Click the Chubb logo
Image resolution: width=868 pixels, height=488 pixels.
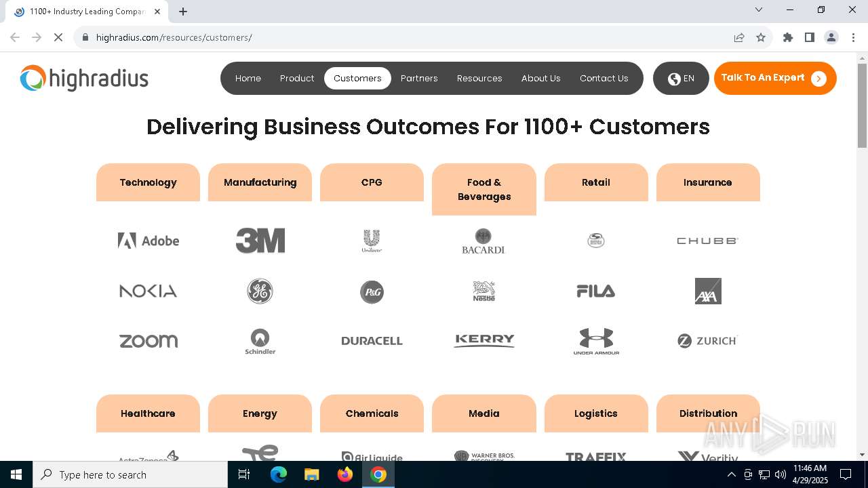pos(707,241)
